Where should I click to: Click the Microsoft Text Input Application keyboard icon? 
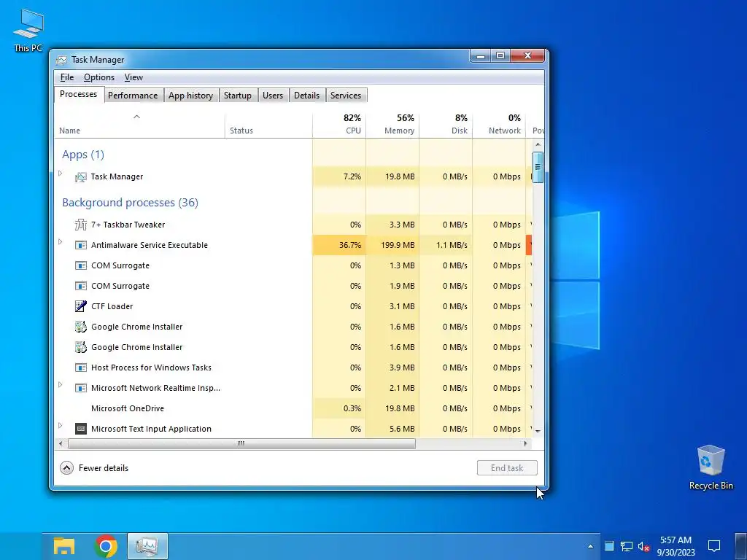pos(80,429)
